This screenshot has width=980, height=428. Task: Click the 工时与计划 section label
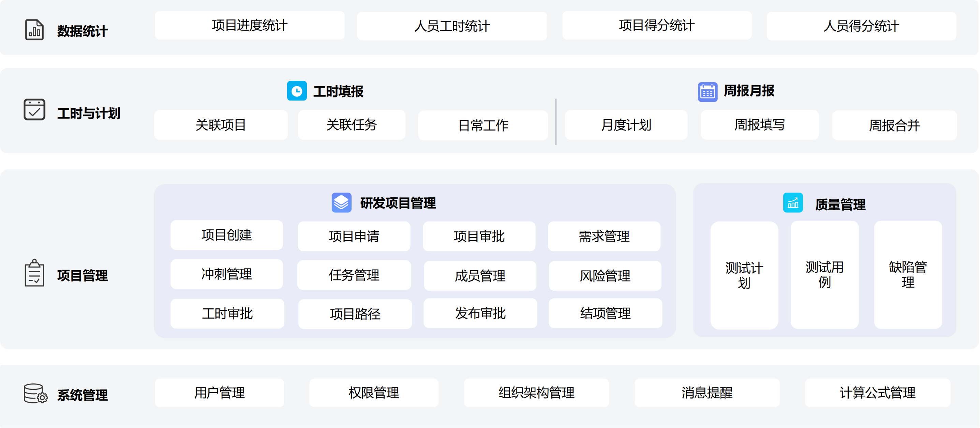click(x=89, y=113)
